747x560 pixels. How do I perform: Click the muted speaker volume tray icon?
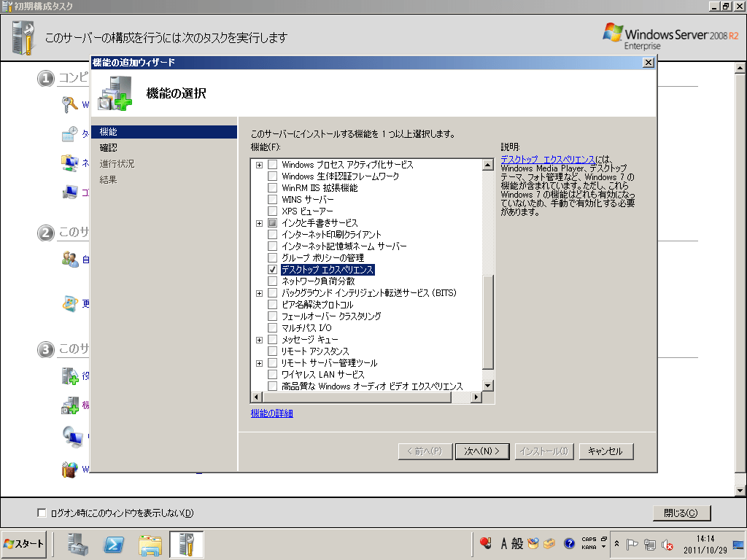point(667,545)
